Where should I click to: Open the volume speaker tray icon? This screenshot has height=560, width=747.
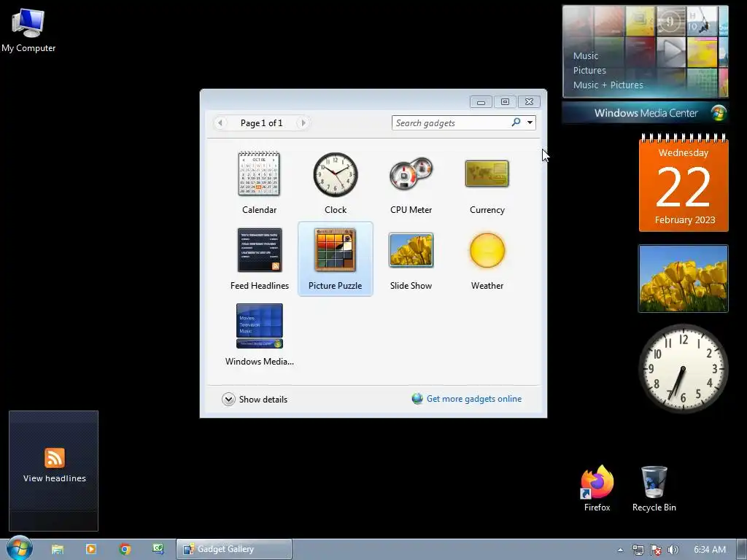[673, 550]
